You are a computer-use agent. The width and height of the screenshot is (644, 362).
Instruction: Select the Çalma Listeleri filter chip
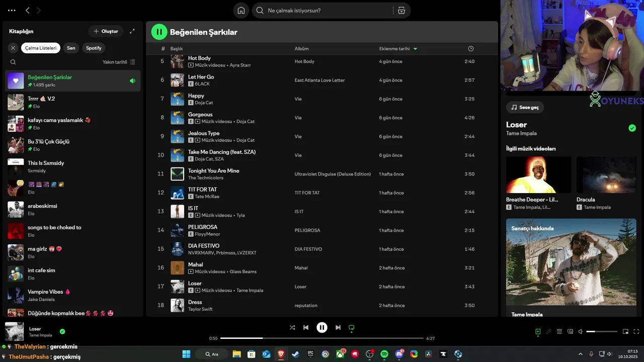[41, 48]
